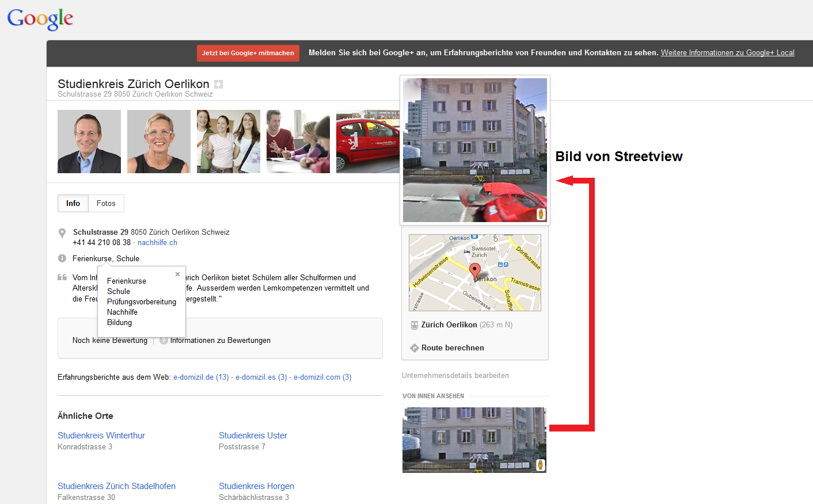
Task: Close the categories popup with the x
Action: point(177,274)
